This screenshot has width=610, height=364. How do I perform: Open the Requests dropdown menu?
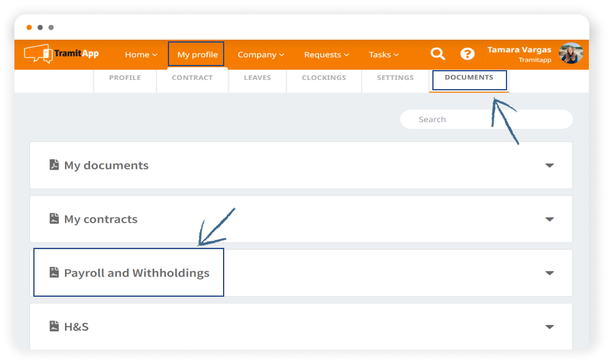click(326, 55)
